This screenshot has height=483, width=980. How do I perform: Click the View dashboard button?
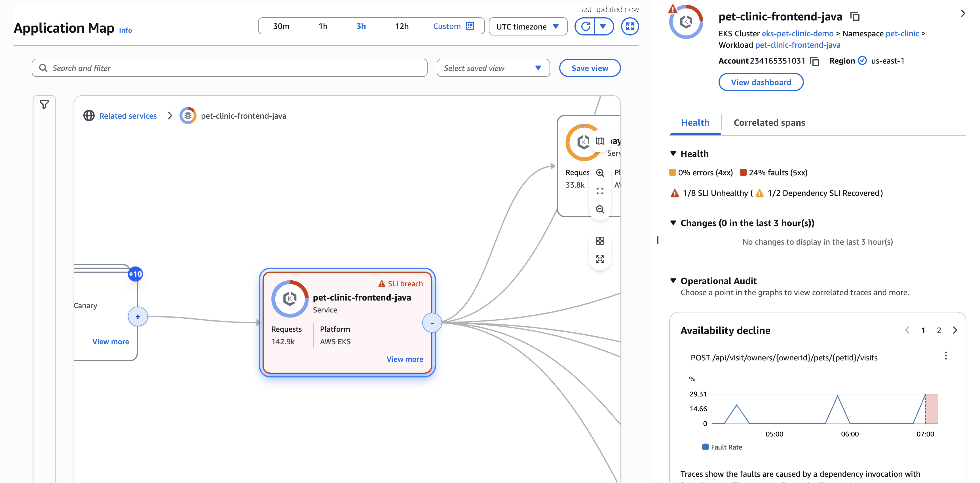[761, 82]
